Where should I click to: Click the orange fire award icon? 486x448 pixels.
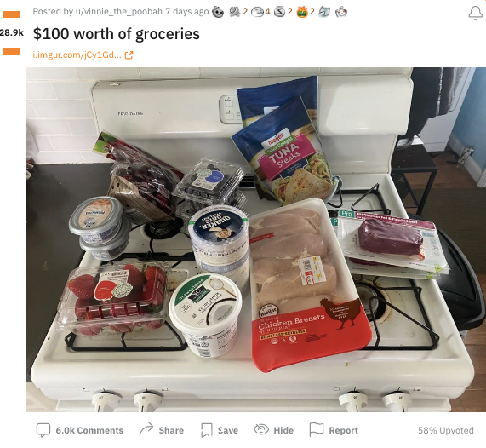[x=302, y=12]
